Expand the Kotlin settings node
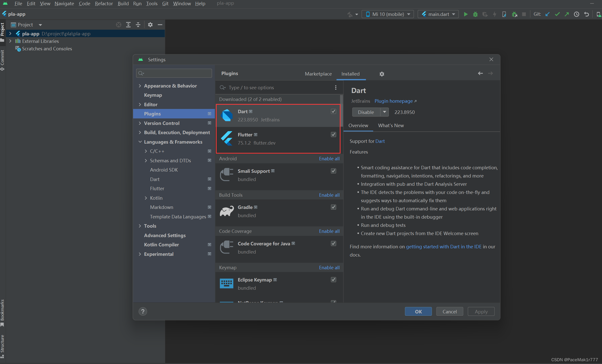The height and width of the screenshot is (364, 602). click(146, 198)
